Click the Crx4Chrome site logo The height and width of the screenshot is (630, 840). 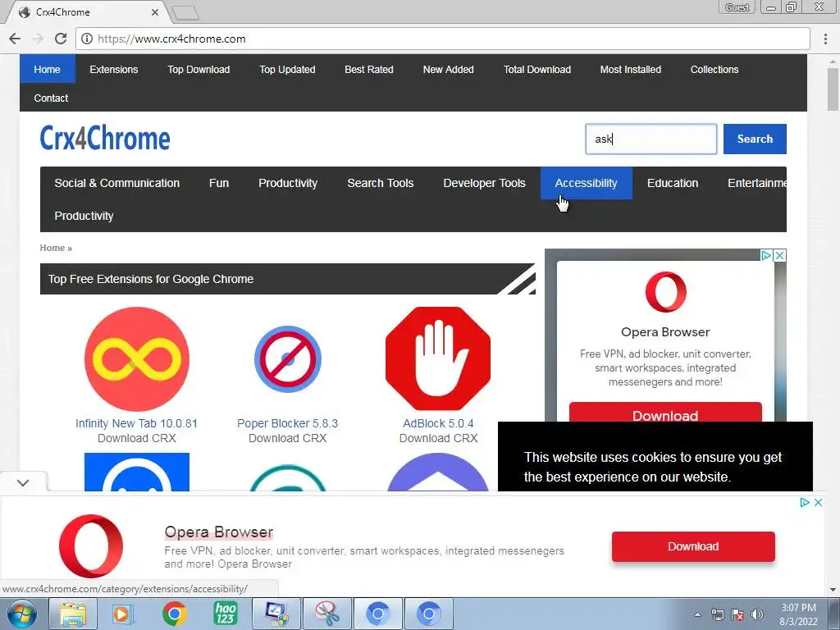click(x=105, y=139)
